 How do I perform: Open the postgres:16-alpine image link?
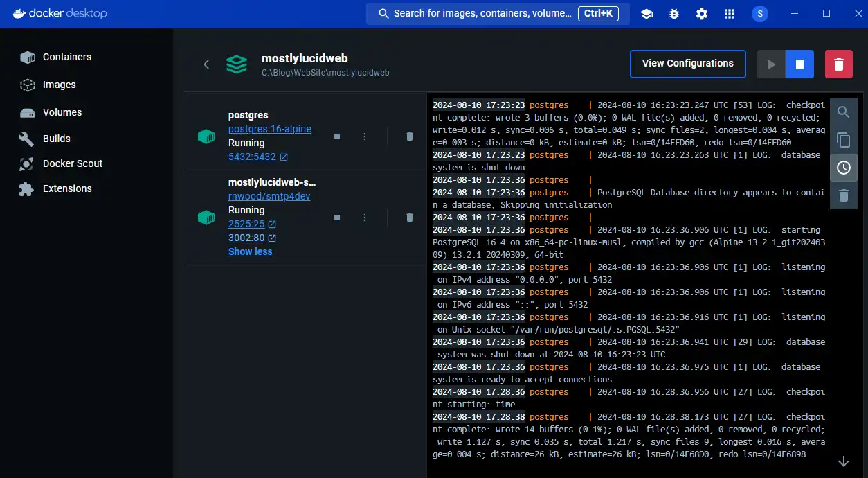point(269,129)
